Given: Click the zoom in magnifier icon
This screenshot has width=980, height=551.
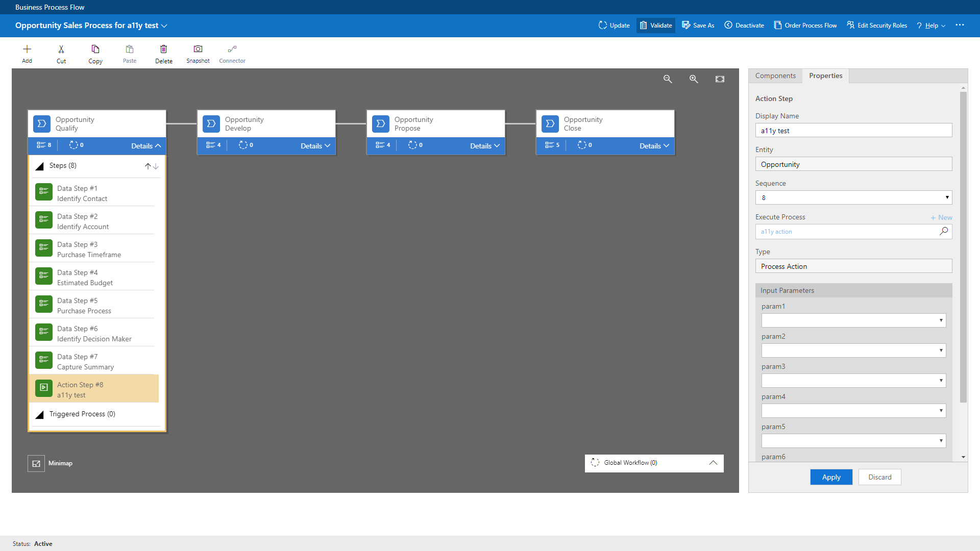Looking at the screenshot, I should (693, 79).
